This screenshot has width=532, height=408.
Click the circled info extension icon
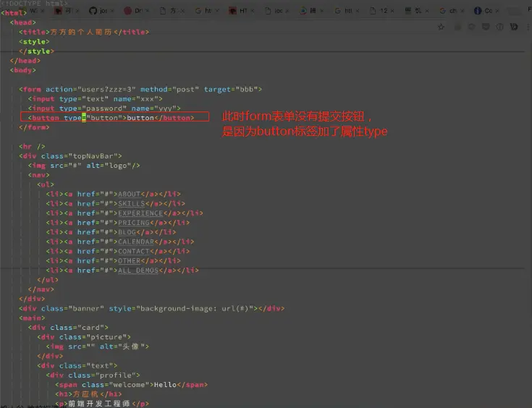[x=499, y=27]
